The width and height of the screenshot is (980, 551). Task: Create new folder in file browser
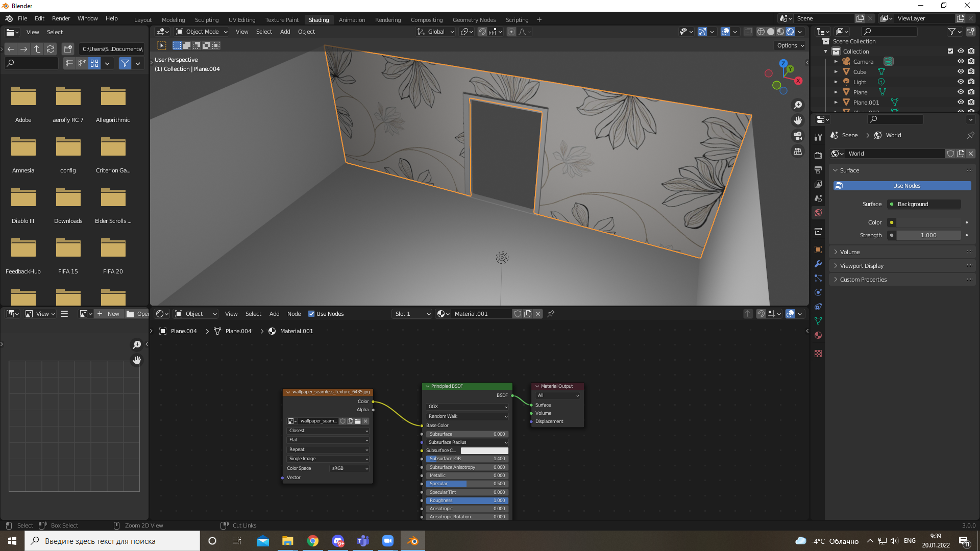click(68, 49)
